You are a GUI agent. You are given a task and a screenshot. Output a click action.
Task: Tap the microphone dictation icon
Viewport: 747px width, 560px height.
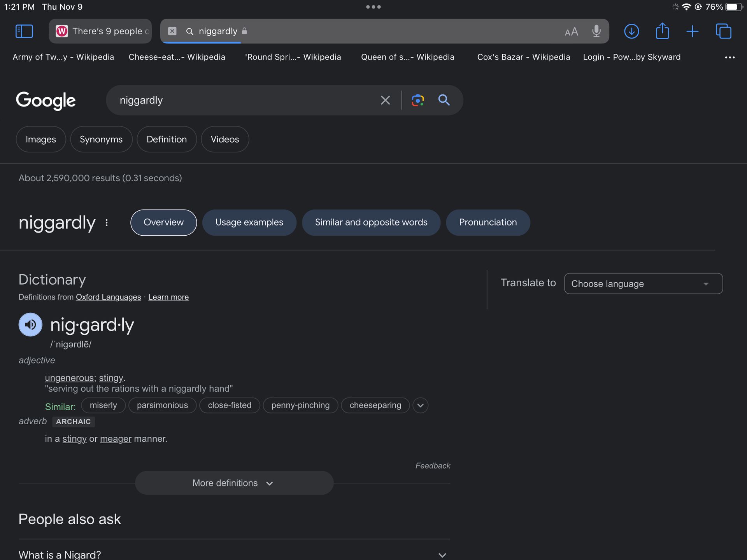tap(596, 31)
